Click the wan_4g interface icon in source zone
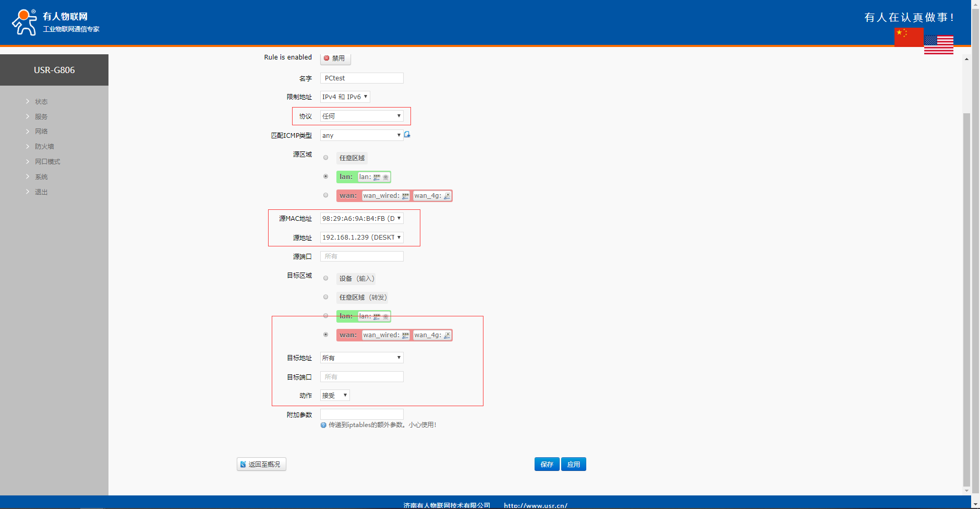The height and width of the screenshot is (509, 980). tap(447, 196)
